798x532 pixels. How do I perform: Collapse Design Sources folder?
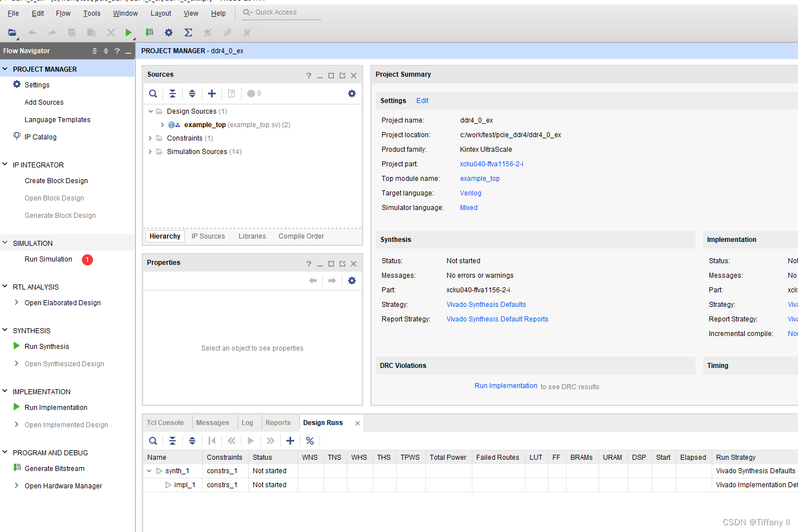point(150,111)
